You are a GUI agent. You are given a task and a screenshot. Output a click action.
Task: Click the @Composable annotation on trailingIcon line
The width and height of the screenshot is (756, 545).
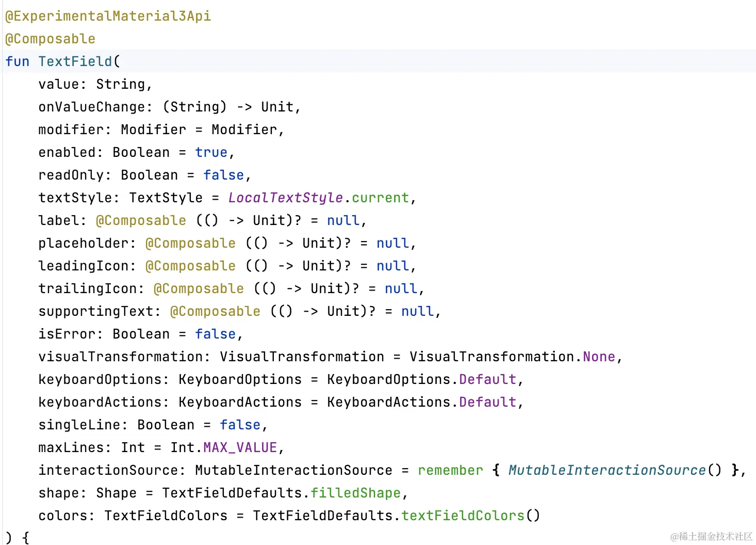pyautogui.click(x=199, y=288)
